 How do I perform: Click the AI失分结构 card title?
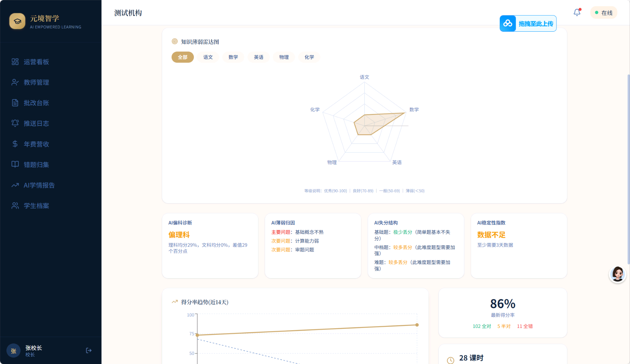386,223
